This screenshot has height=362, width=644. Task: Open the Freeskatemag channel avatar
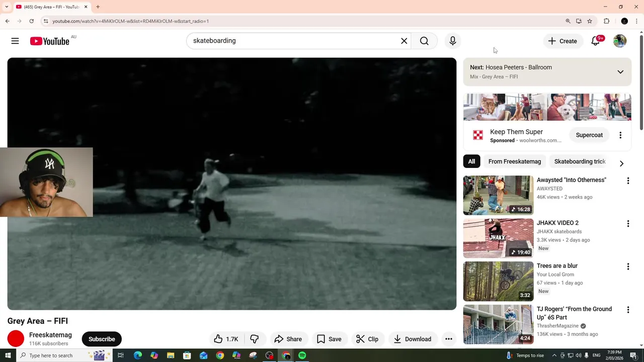(x=16, y=339)
